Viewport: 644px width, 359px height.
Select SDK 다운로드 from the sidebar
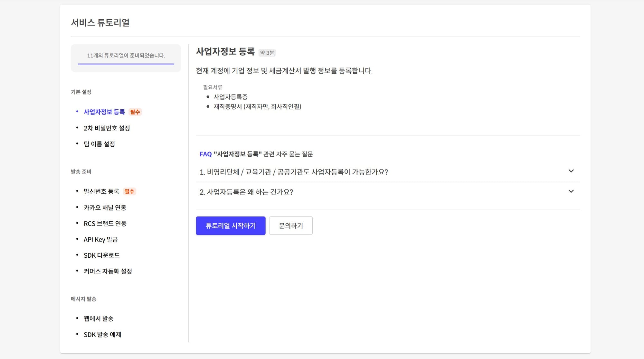pyautogui.click(x=102, y=255)
